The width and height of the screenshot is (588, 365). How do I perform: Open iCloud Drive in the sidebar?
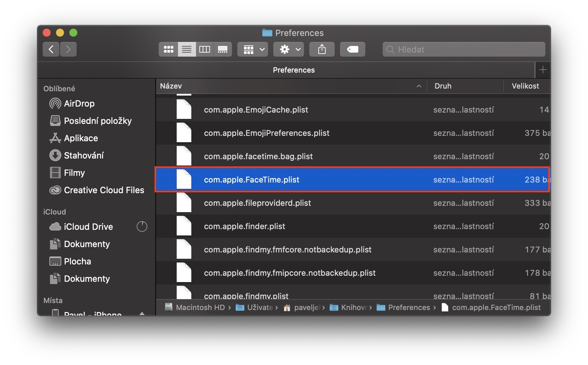tap(88, 227)
